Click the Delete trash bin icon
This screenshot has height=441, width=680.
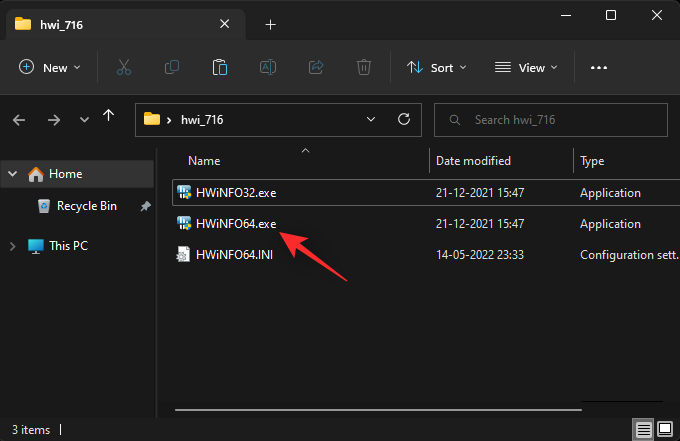click(x=364, y=68)
